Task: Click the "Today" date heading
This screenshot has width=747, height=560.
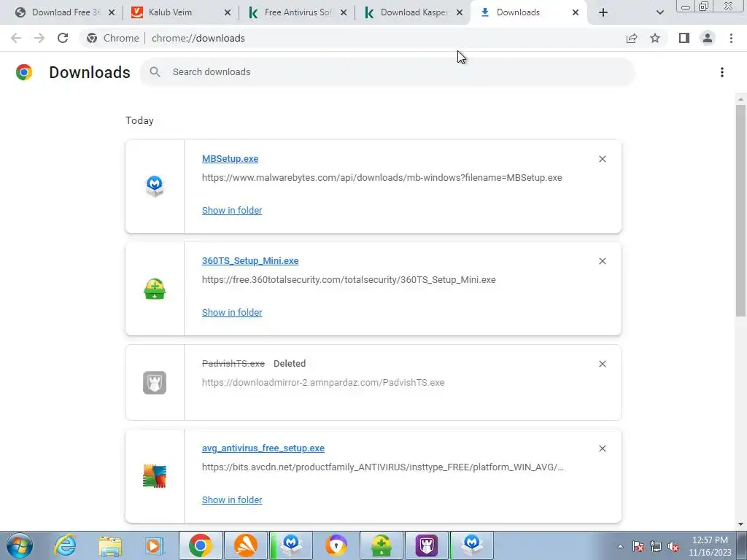Action: (139, 120)
